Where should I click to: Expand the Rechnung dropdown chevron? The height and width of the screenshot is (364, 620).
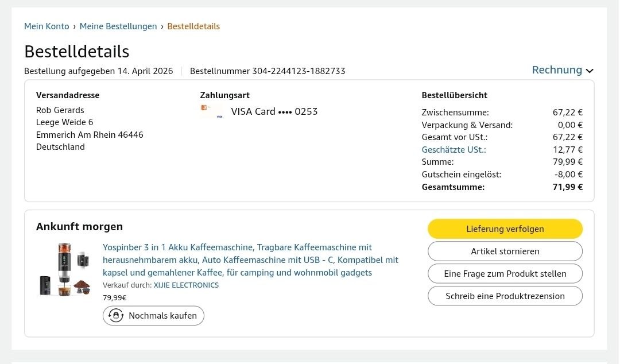tap(590, 71)
